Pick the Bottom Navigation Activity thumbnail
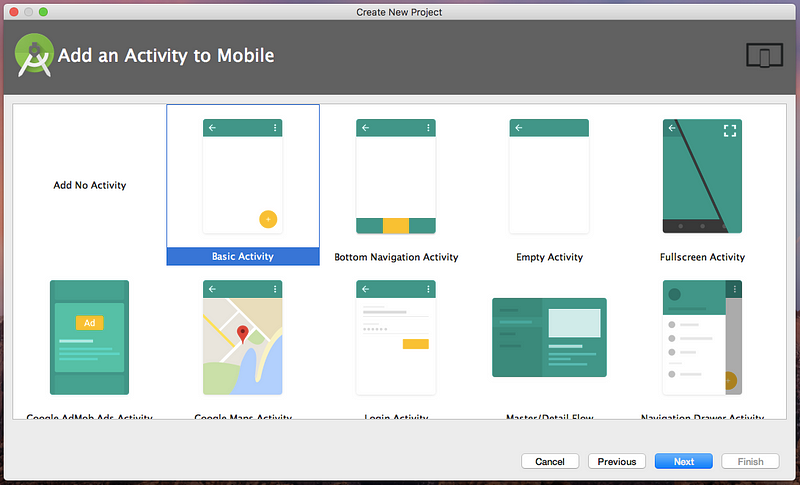Screen dimensions: 800x485 396,176
